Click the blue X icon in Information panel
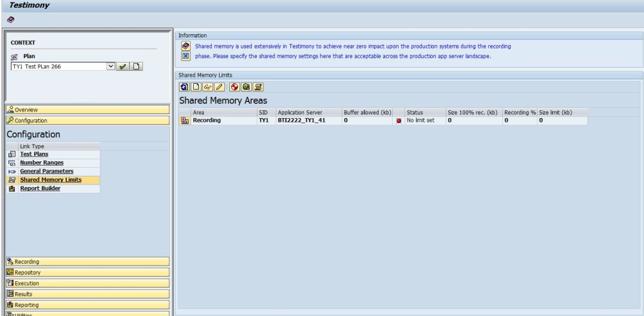This screenshot has width=644, height=316. click(x=185, y=56)
